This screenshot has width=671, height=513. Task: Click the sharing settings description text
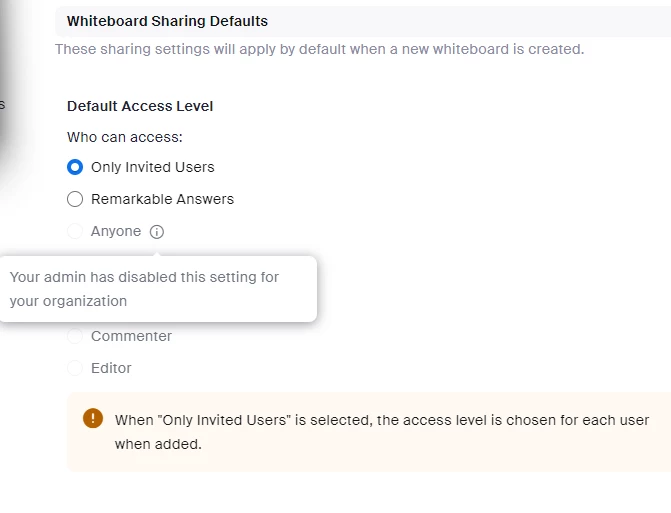[320, 49]
